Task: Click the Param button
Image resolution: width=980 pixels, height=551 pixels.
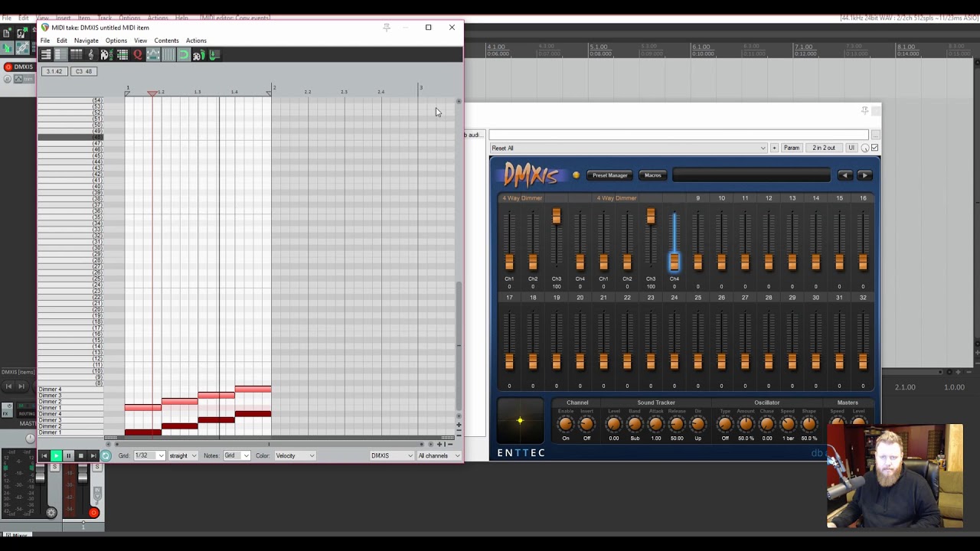Action: [792, 148]
